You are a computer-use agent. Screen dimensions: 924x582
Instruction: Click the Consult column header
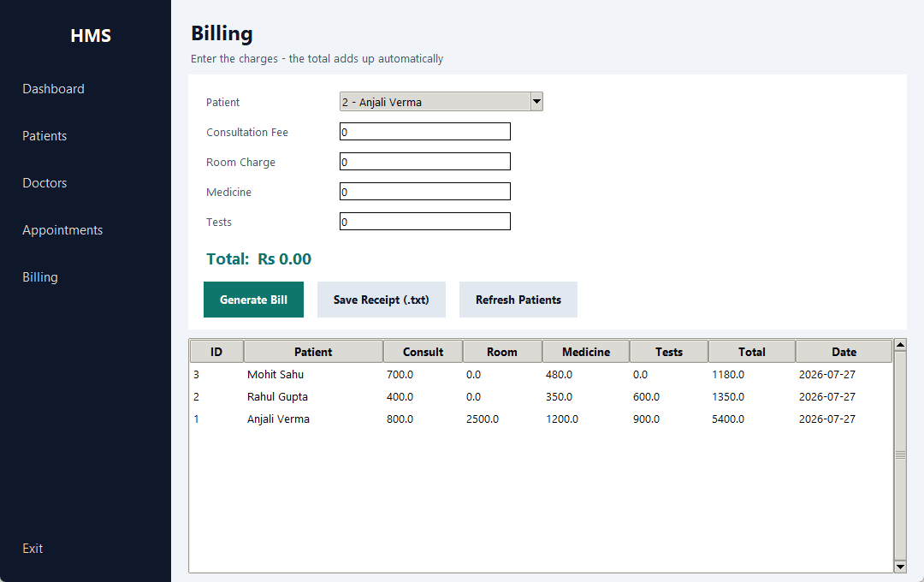pos(423,352)
